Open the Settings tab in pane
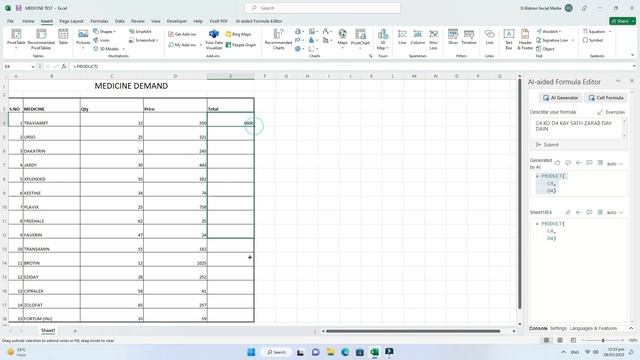The width and height of the screenshot is (640, 360). 558,328
